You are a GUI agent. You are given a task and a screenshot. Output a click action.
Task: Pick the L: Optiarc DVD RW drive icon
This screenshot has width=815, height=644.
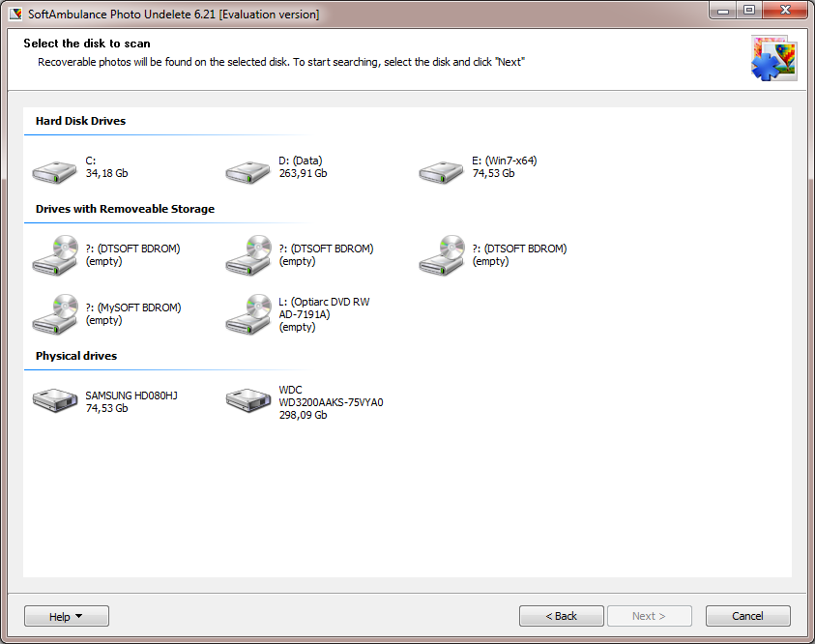(x=248, y=314)
